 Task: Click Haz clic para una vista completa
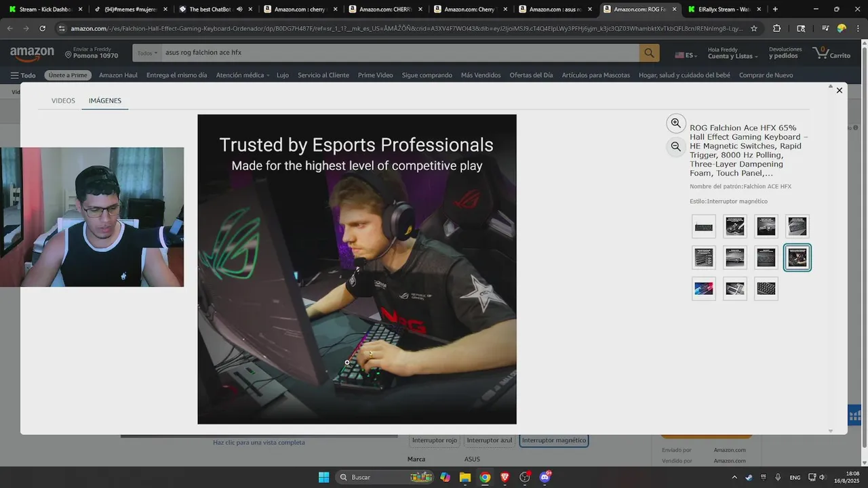tap(259, 443)
